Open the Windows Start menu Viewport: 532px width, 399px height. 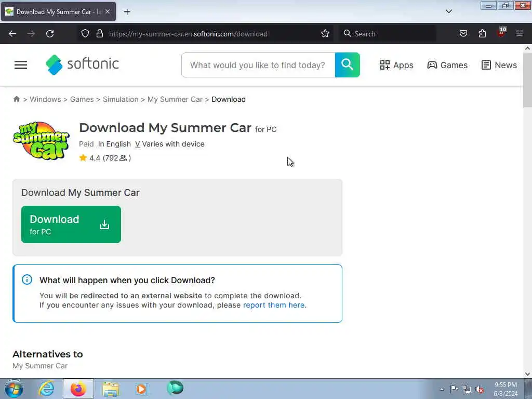[14, 389]
